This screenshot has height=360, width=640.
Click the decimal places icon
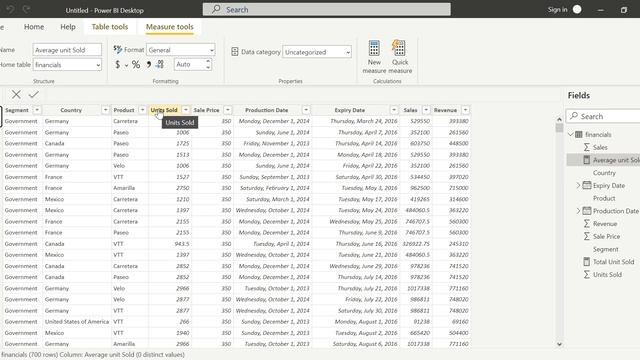tap(160, 64)
